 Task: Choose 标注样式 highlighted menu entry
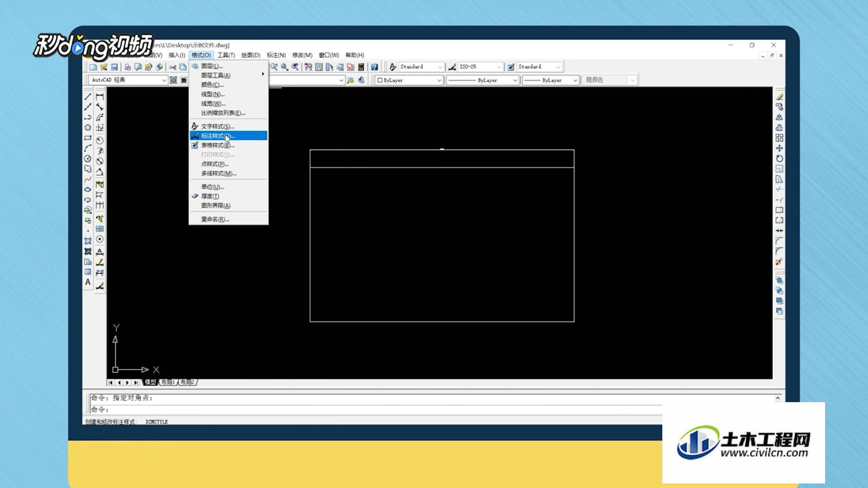(x=228, y=136)
